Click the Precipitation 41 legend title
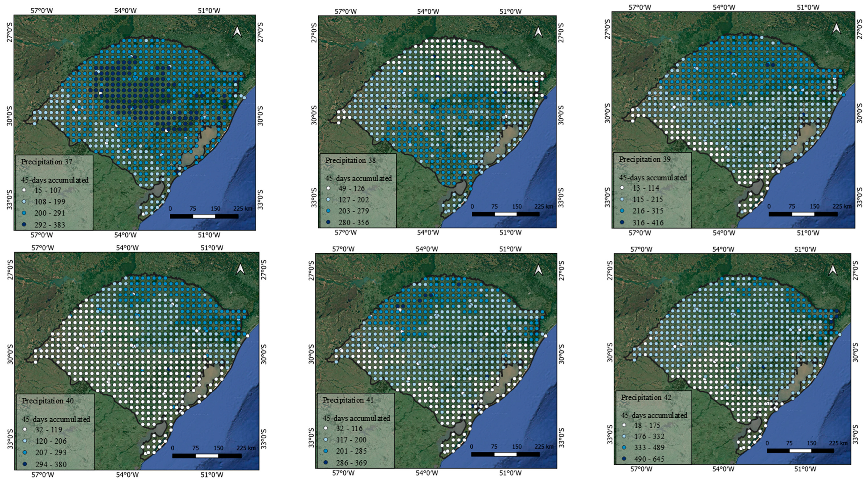Screen dimensions: 868x482 [348, 400]
